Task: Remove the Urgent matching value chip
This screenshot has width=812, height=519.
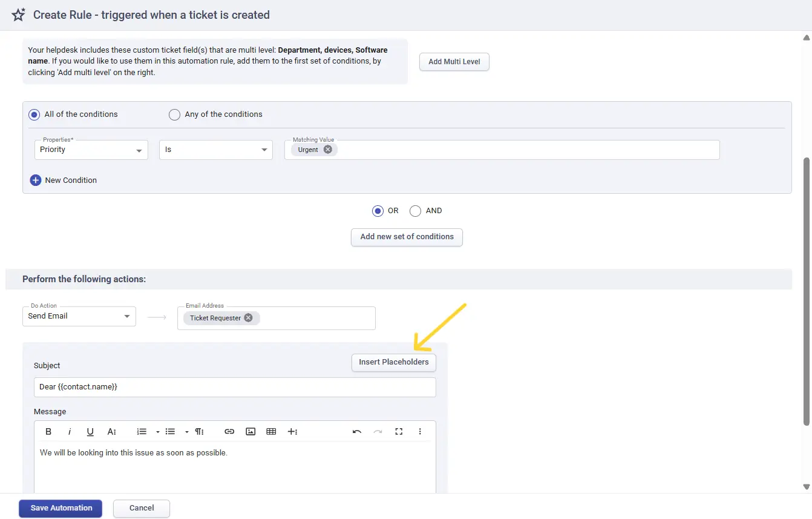Action: click(x=327, y=150)
